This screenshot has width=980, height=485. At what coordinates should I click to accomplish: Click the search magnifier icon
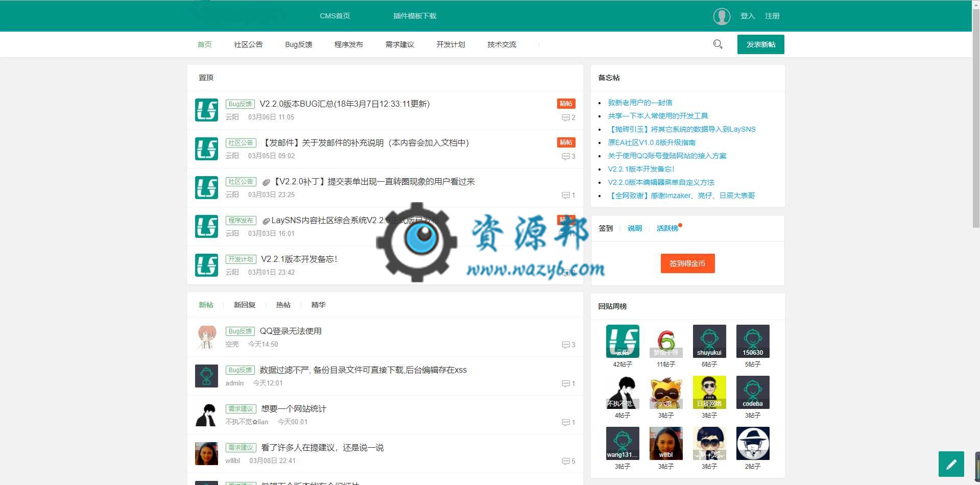coord(718,44)
